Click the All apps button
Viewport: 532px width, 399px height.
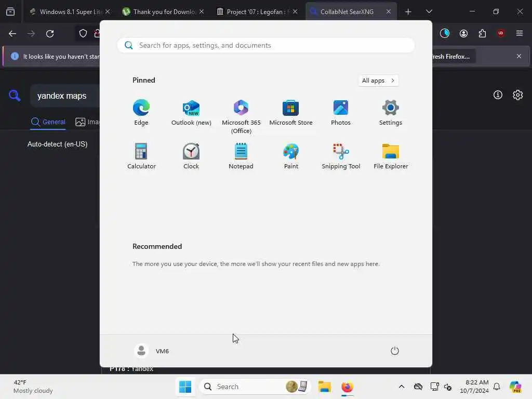tap(378, 81)
